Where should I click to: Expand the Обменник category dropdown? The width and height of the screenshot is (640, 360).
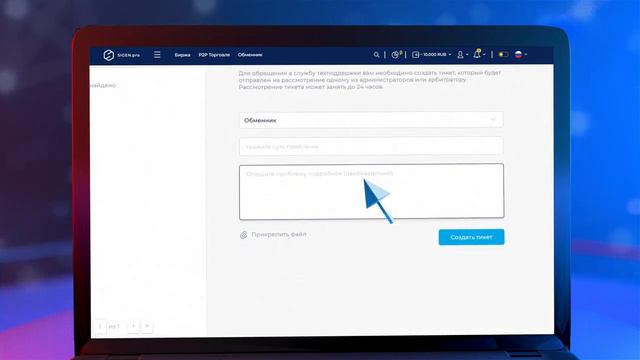(371, 120)
